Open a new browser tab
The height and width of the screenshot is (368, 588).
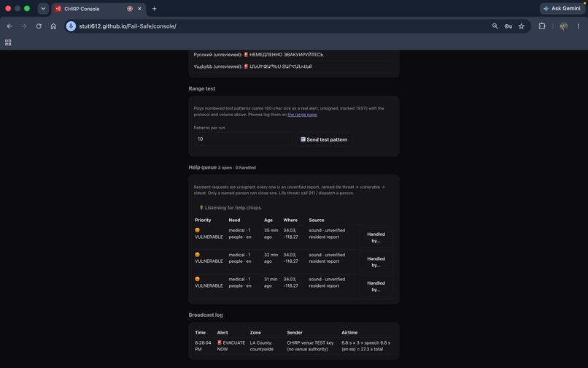[x=154, y=9]
